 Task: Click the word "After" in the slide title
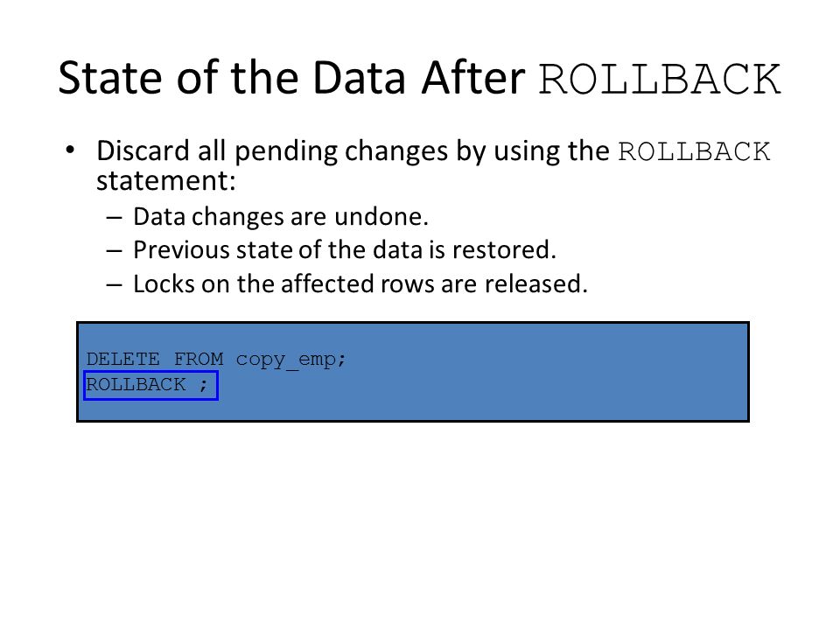(x=473, y=78)
